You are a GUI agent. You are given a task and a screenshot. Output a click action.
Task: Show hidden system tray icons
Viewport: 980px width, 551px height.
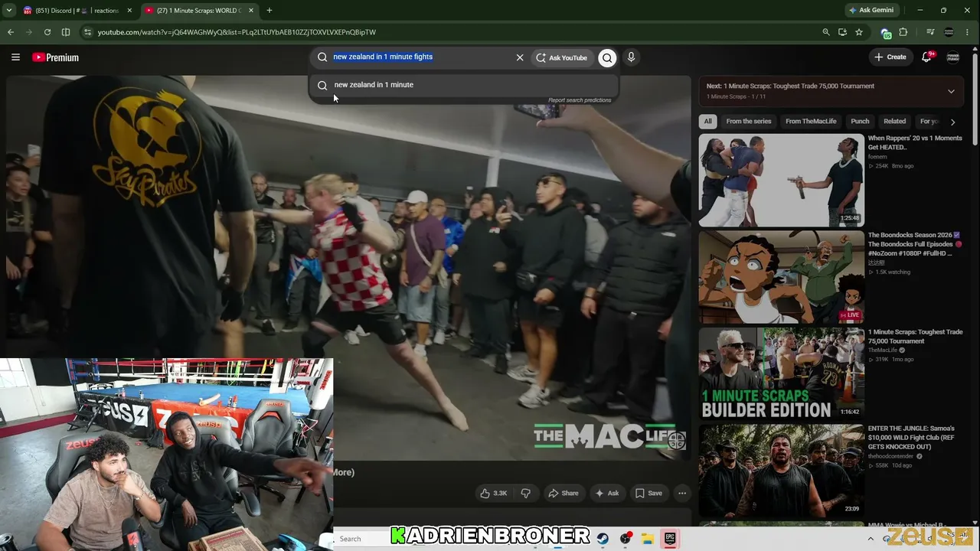tap(871, 539)
